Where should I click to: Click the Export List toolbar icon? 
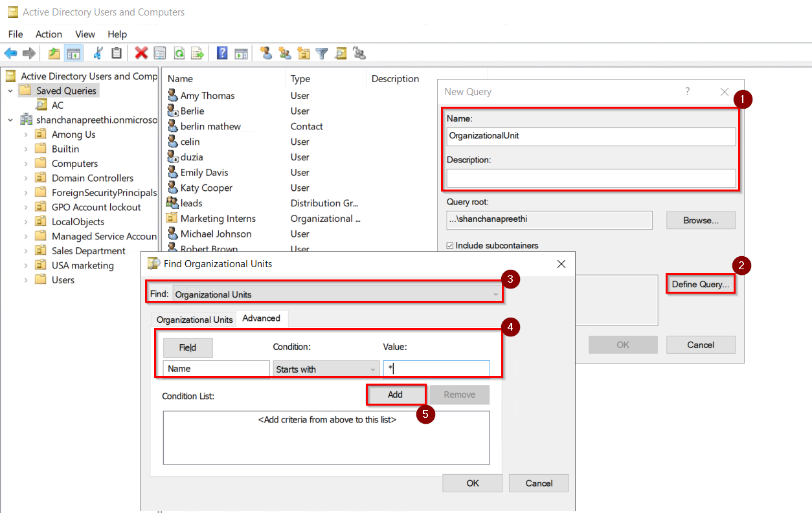[196, 53]
